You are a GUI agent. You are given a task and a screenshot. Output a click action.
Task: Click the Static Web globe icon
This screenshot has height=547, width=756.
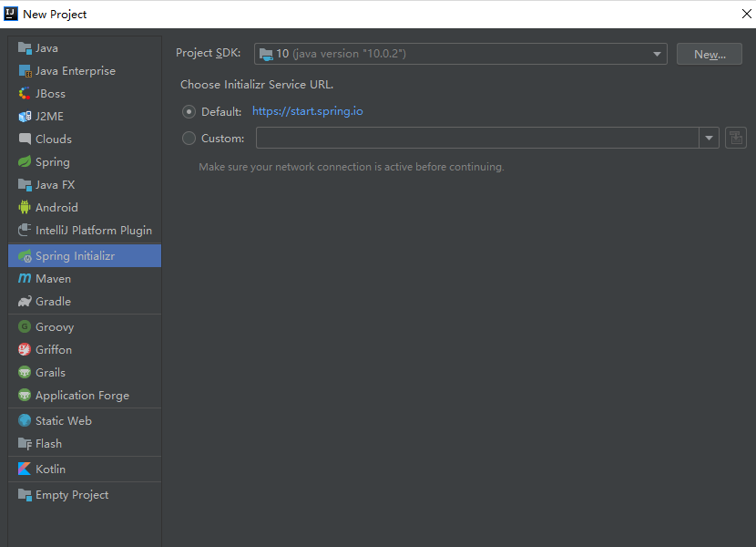[x=25, y=420]
